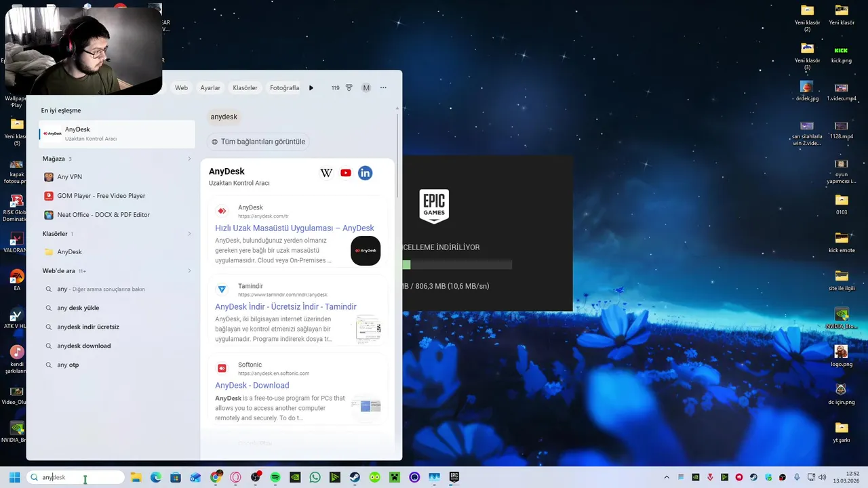The height and width of the screenshot is (488, 868).
Task: Open WhatsApp from taskbar
Action: click(x=315, y=477)
